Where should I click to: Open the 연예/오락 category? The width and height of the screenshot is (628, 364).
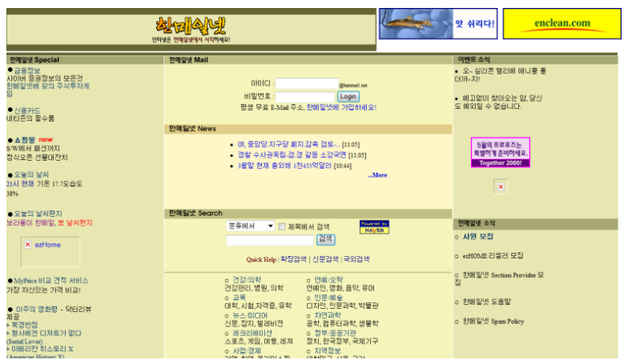[328, 280]
